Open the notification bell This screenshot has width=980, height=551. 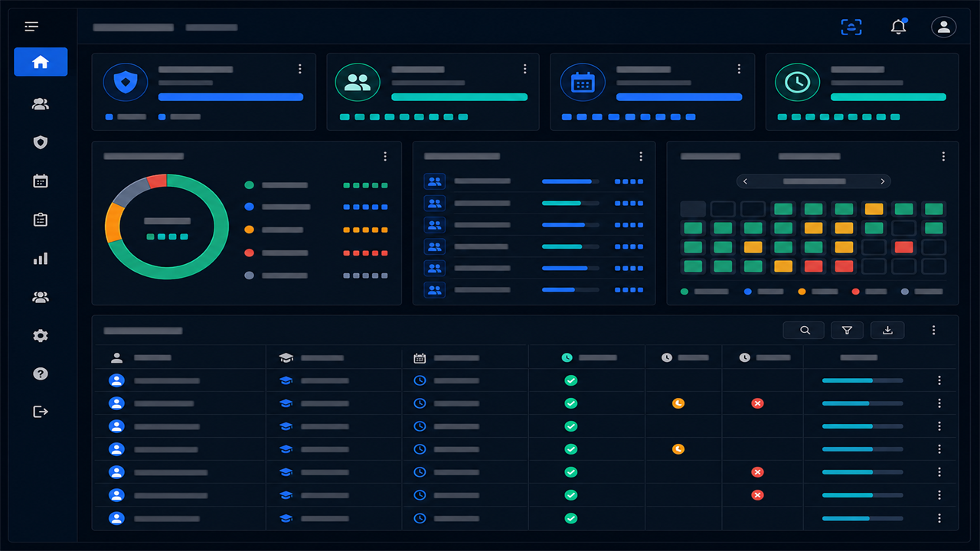(899, 27)
